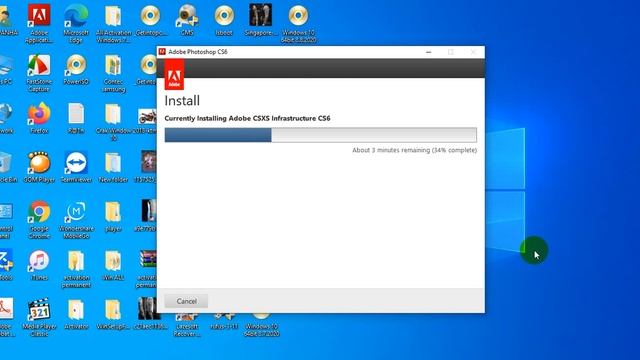Click the Install heading in the installer

(182, 101)
